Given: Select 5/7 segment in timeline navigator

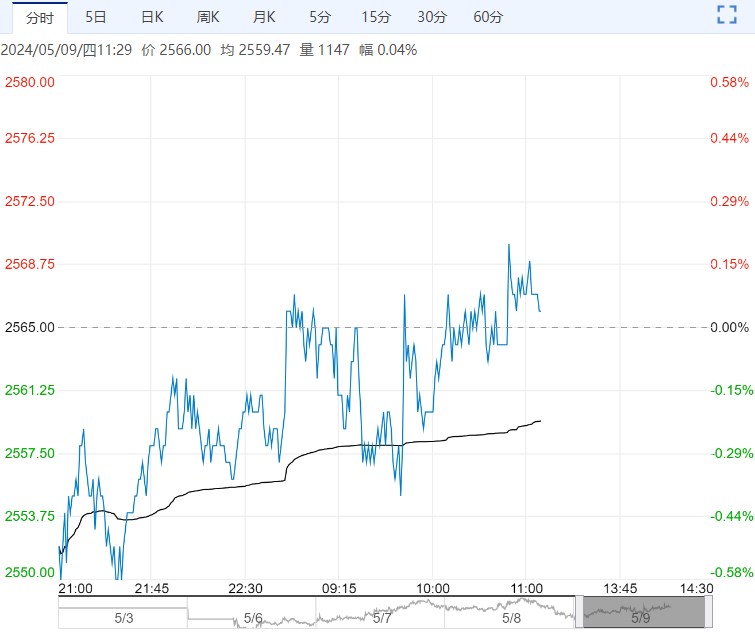Looking at the screenshot, I should coord(382,619).
